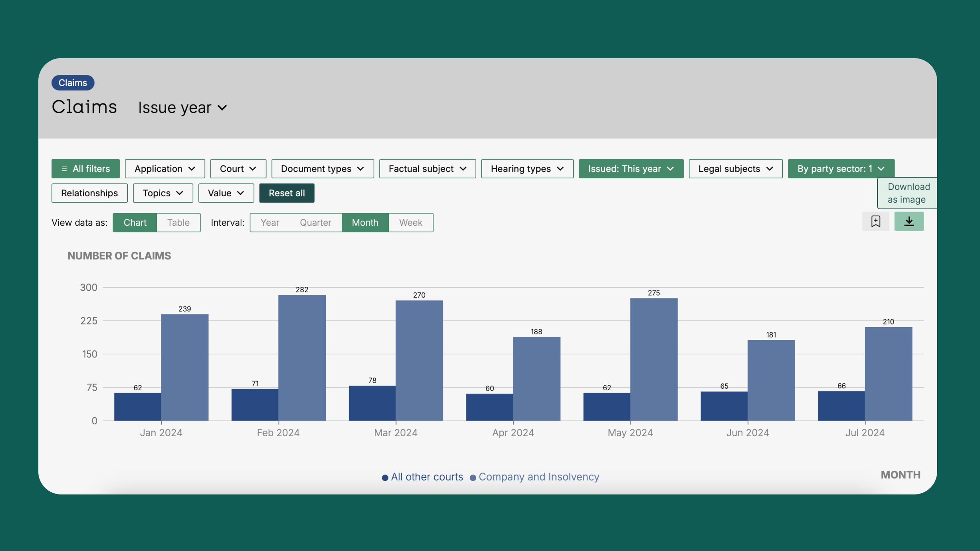Switch the data view to Table
980x551 pixels.
tap(178, 223)
